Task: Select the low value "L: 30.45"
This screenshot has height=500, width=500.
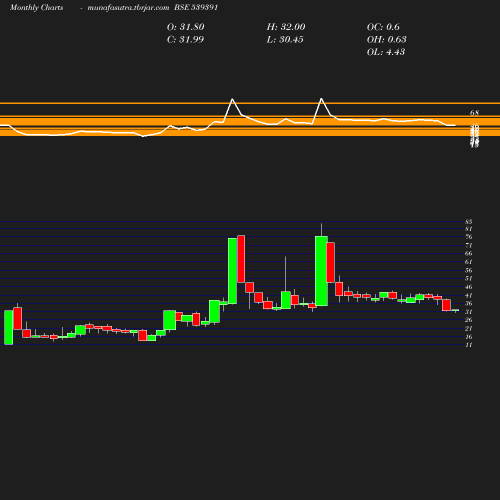Action: pos(285,40)
